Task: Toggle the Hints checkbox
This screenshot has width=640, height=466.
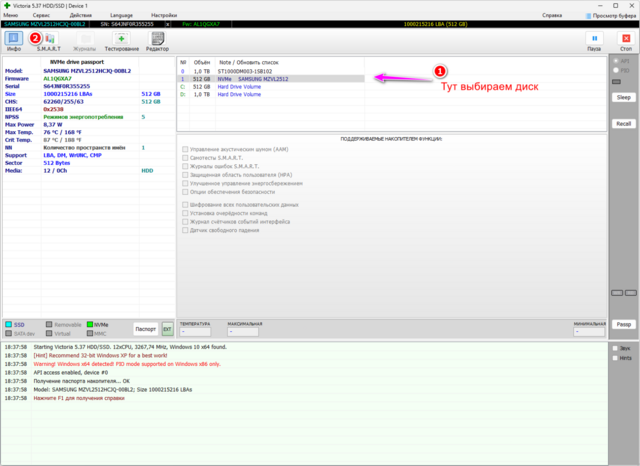Action: click(613, 357)
